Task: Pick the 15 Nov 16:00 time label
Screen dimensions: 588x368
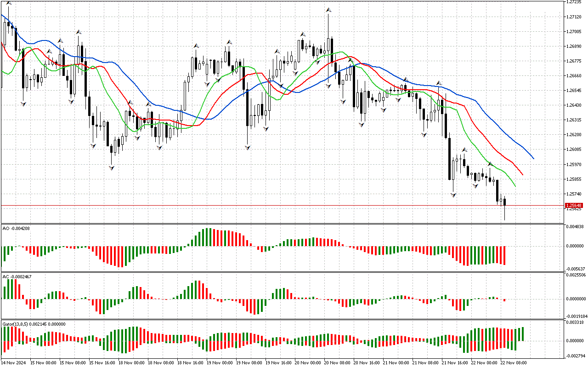Action: click(x=102, y=363)
